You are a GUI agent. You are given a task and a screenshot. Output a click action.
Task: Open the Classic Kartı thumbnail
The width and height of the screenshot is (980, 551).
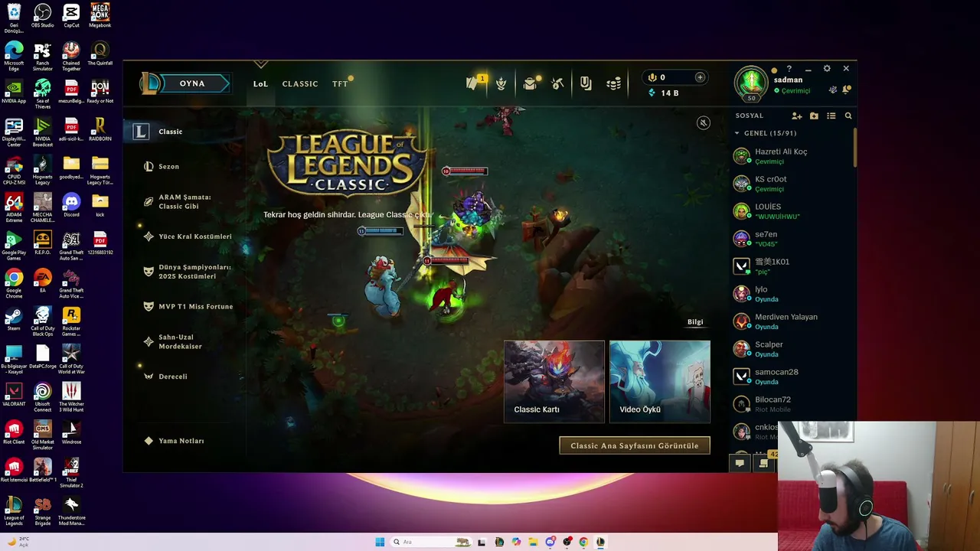point(554,381)
